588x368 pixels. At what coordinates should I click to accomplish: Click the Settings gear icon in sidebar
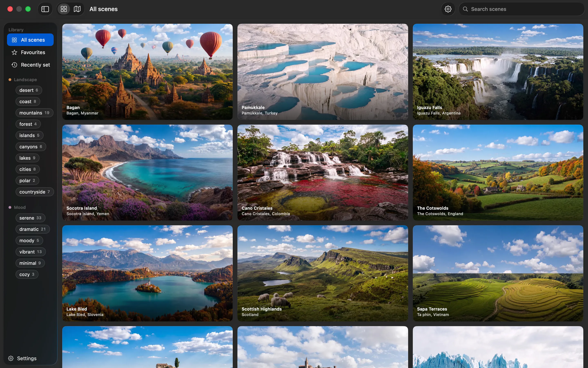11,358
